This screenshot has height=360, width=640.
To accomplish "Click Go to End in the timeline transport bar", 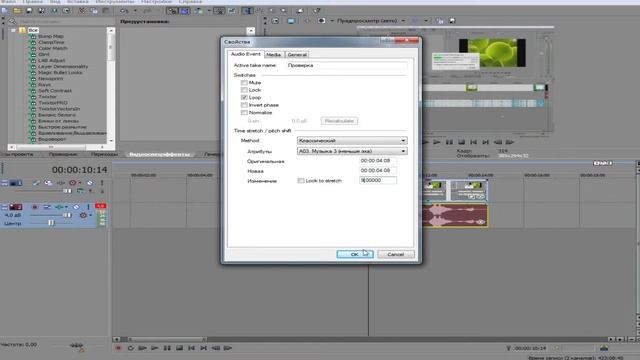I will pyautogui.click(x=203, y=348).
